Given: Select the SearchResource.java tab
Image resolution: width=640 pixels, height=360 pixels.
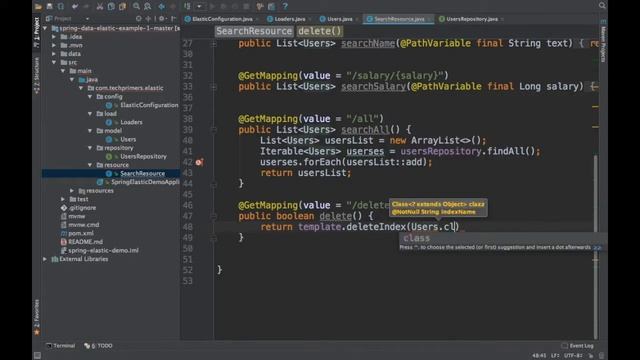Looking at the screenshot, I should coord(399,19).
